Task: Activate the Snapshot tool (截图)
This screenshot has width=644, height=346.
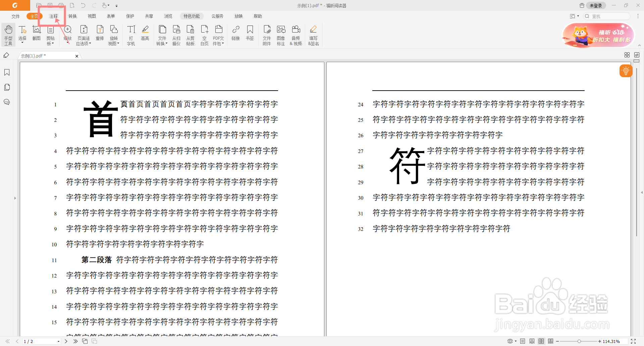Action: pyautogui.click(x=37, y=33)
